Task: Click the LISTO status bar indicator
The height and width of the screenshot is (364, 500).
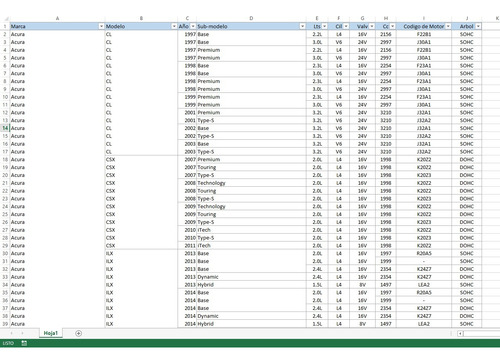Action: click(8, 343)
